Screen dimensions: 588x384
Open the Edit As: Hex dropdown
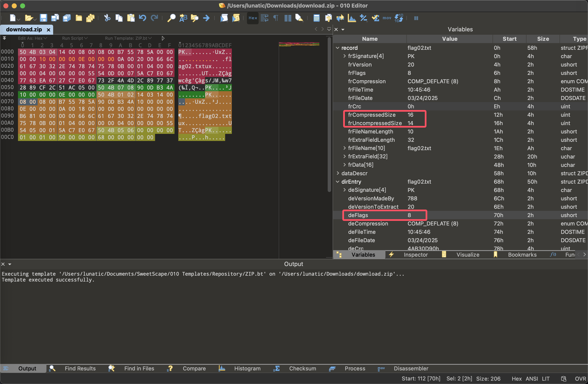(32, 38)
